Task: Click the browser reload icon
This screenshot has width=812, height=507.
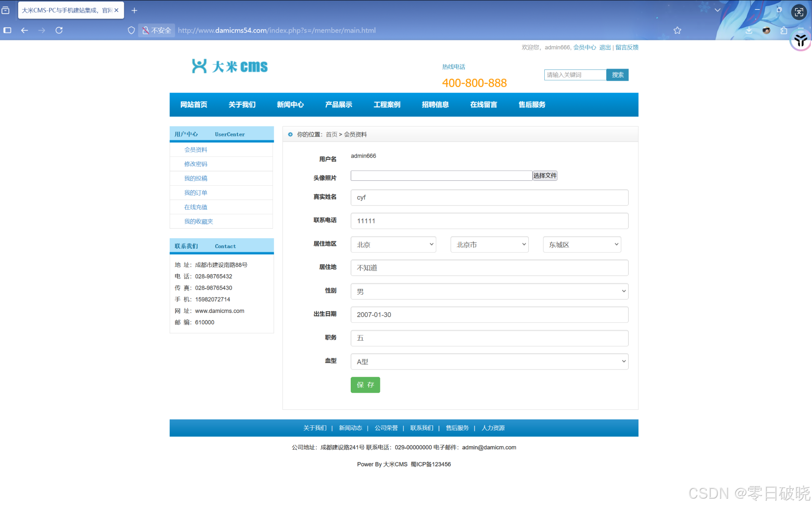Action: point(59,30)
